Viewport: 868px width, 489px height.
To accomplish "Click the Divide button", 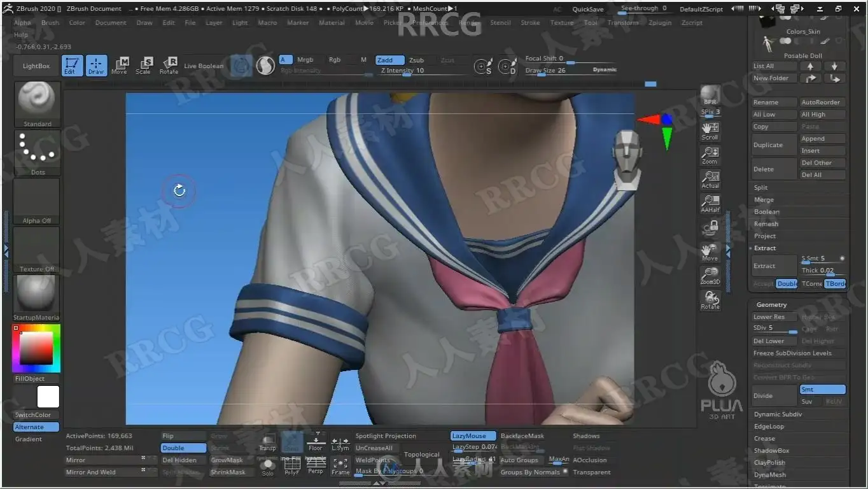I will click(x=774, y=396).
